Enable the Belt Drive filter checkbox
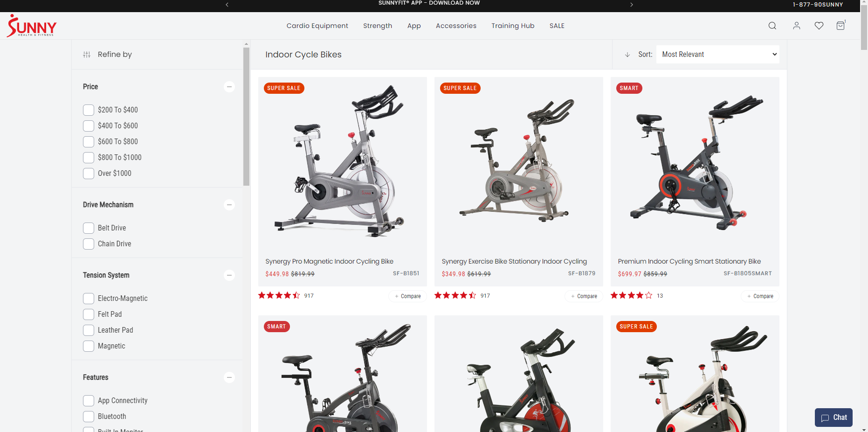The width and height of the screenshot is (868, 432). 89,228
